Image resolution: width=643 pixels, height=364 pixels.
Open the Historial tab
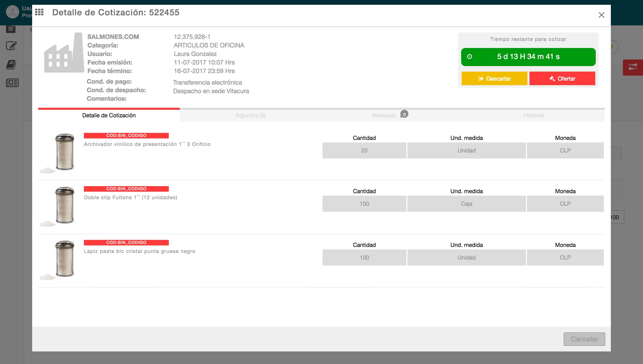coord(534,116)
